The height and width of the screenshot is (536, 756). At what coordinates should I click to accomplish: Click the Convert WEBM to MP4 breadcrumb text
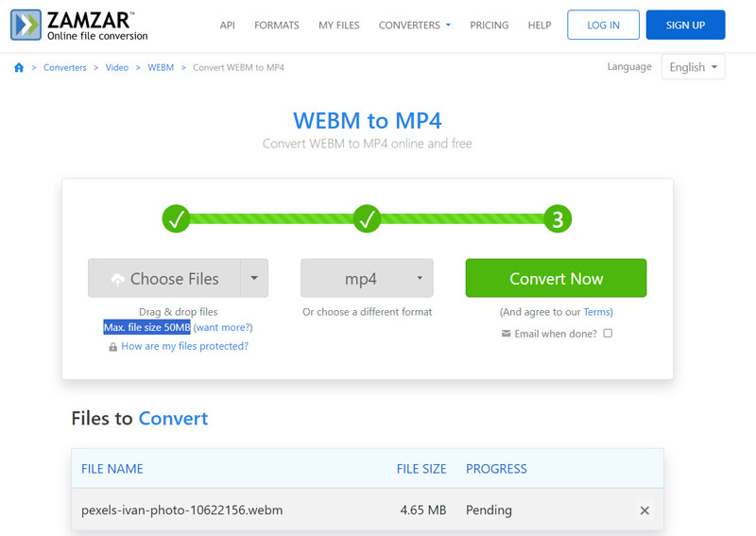click(x=239, y=67)
